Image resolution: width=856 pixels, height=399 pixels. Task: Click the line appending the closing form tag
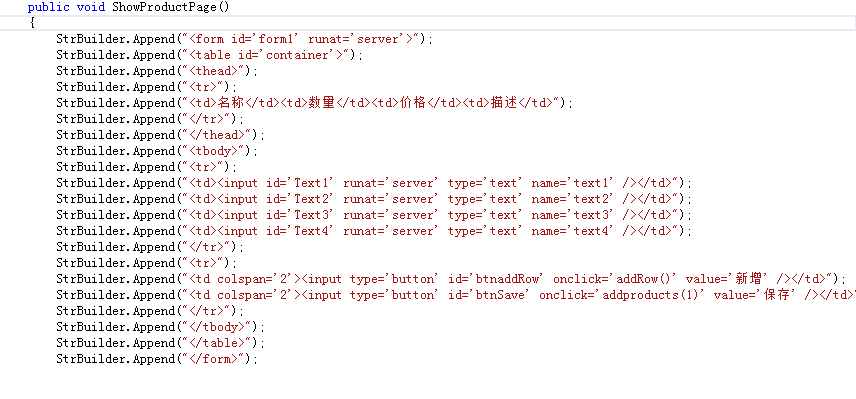point(157,359)
